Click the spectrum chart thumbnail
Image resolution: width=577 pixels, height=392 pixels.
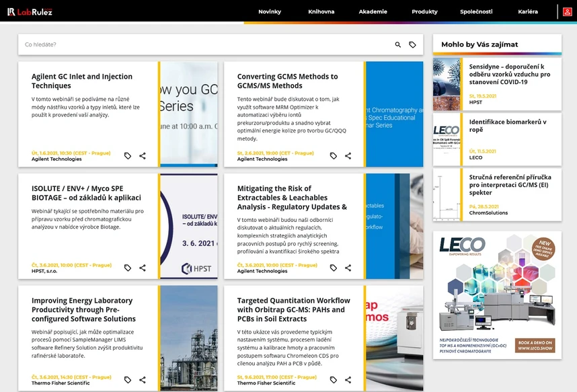click(447, 195)
